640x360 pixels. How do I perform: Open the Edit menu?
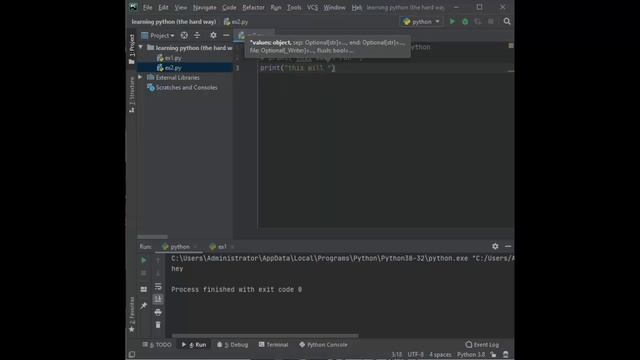163,7
